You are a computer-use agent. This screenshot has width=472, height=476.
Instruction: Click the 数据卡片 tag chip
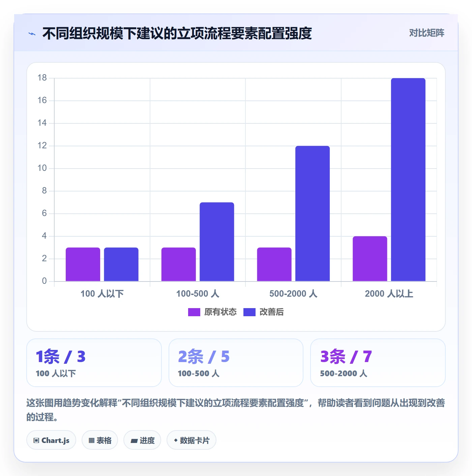[x=191, y=440]
